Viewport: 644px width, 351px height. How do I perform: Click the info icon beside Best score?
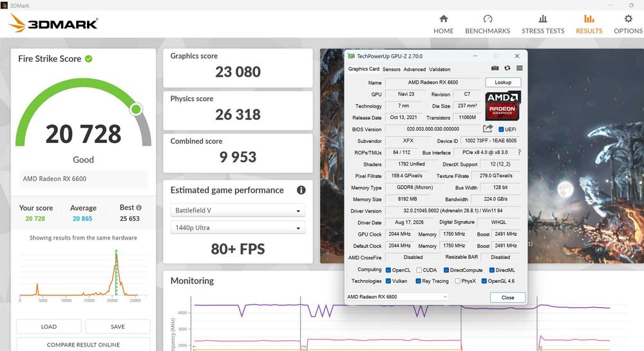click(x=139, y=208)
